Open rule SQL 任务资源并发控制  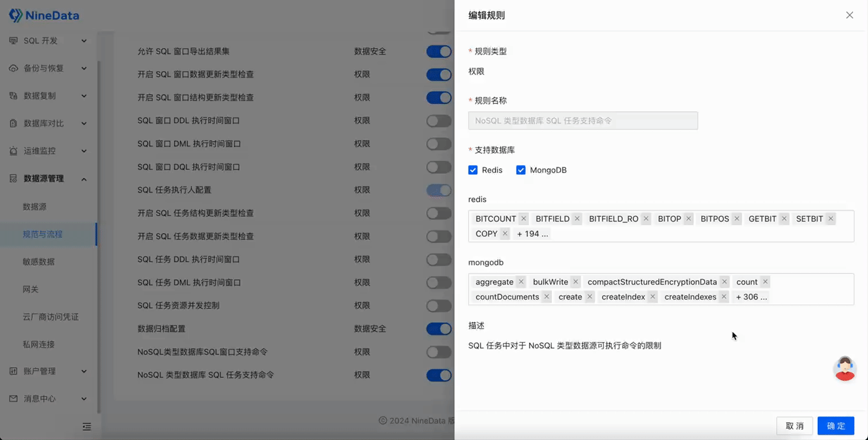tap(178, 306)
